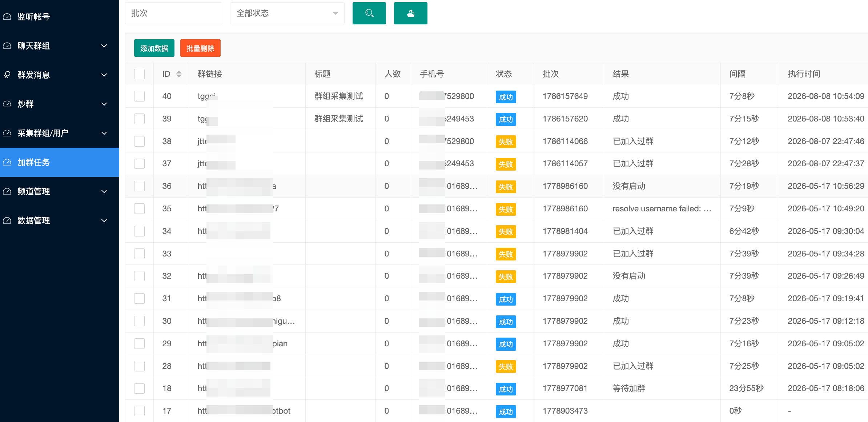Click the 失败 status badge in row 38
868x422 pixels.
click(506, 142)
